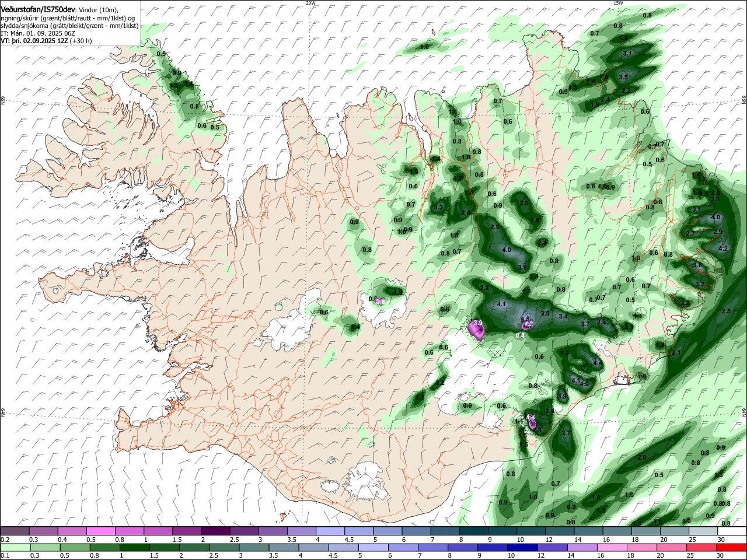This screenshot has height=560, width=747.
Task: Pick the rain legend swatch labeled 25
Action: tap(703, 548)
